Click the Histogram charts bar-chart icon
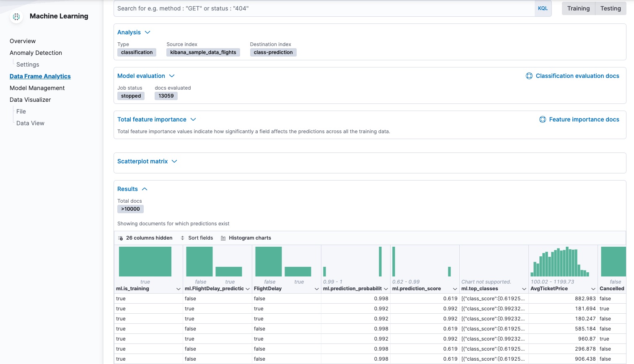634x364 pixels. 224,238
